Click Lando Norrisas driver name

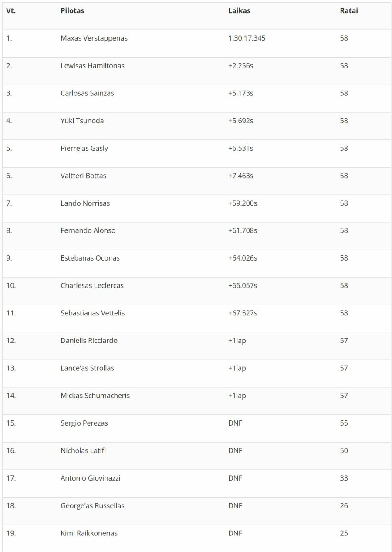(x=85, y=203)
